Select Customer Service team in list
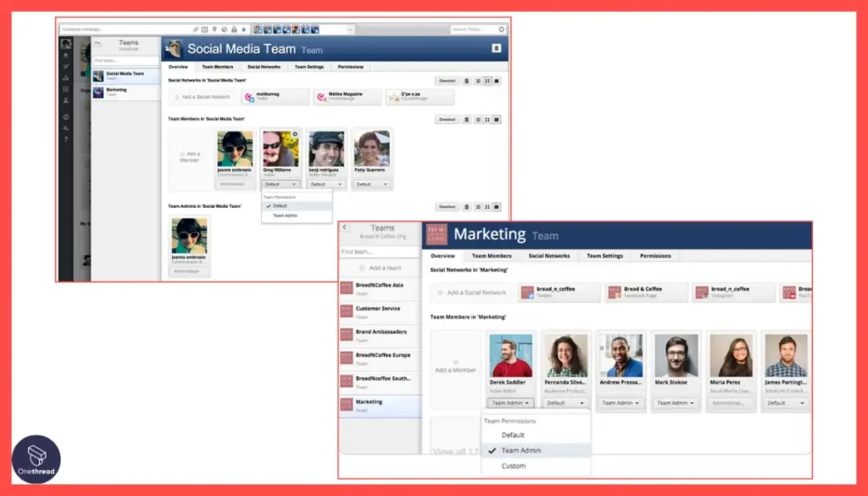Screen dimensions: 868x496 point(381,312)
